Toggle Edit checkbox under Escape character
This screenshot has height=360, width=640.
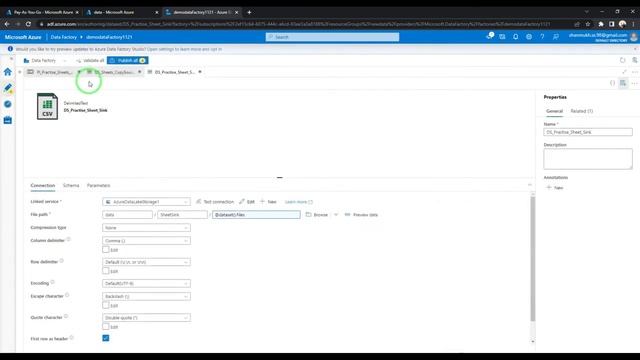pyautogui.click(x=106, y=305)
